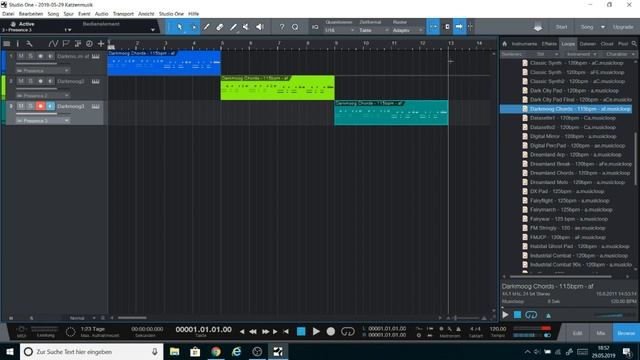Open the Sort dropdown in Browser
This screenshot has height=360, width=640.
(547, 54)
